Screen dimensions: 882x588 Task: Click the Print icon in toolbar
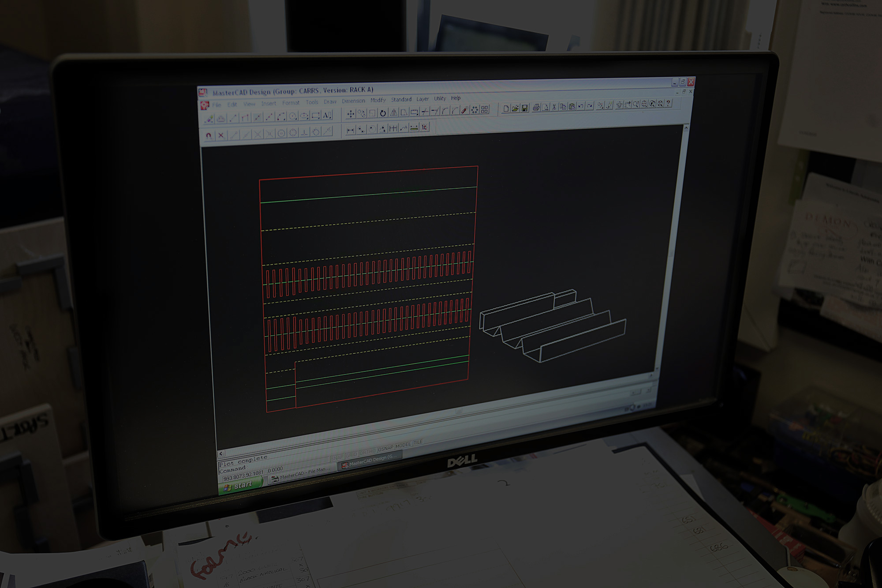536,107
